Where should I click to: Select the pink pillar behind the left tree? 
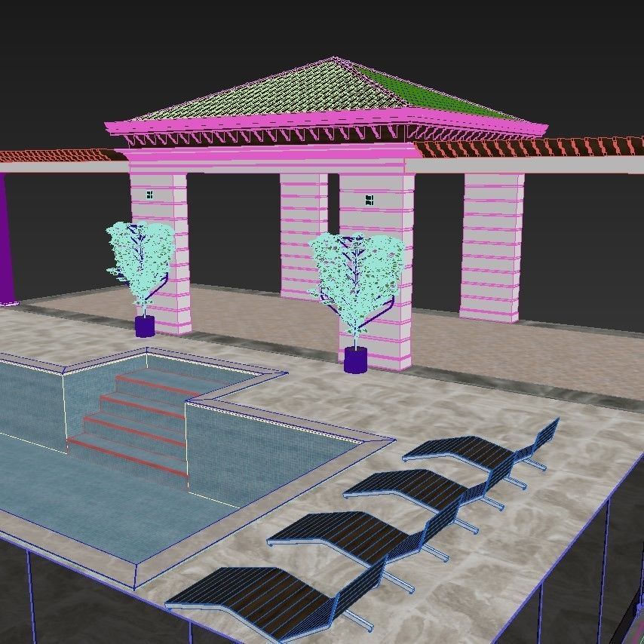click(x=161, y=253)
